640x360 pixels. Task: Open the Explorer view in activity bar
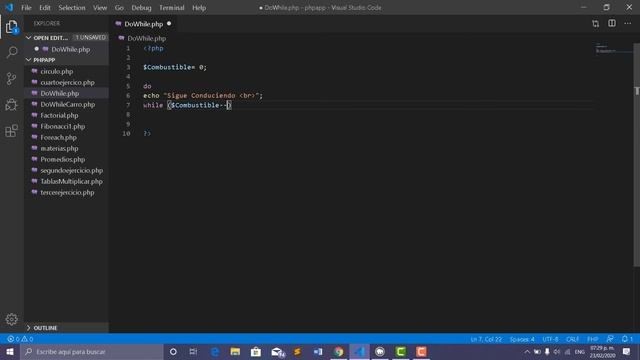pyautogui.click(x=11, y=27)
